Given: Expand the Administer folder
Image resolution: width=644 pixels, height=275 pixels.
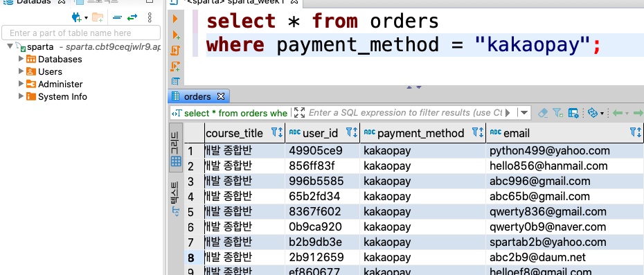Looking at the screenshot, I should pos(21,83).
